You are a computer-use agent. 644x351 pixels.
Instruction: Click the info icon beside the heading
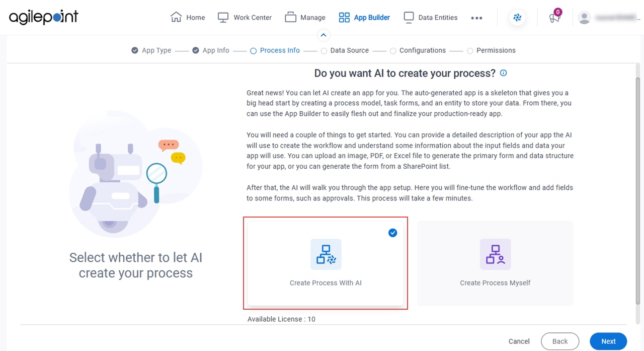(x=503, y=73)
